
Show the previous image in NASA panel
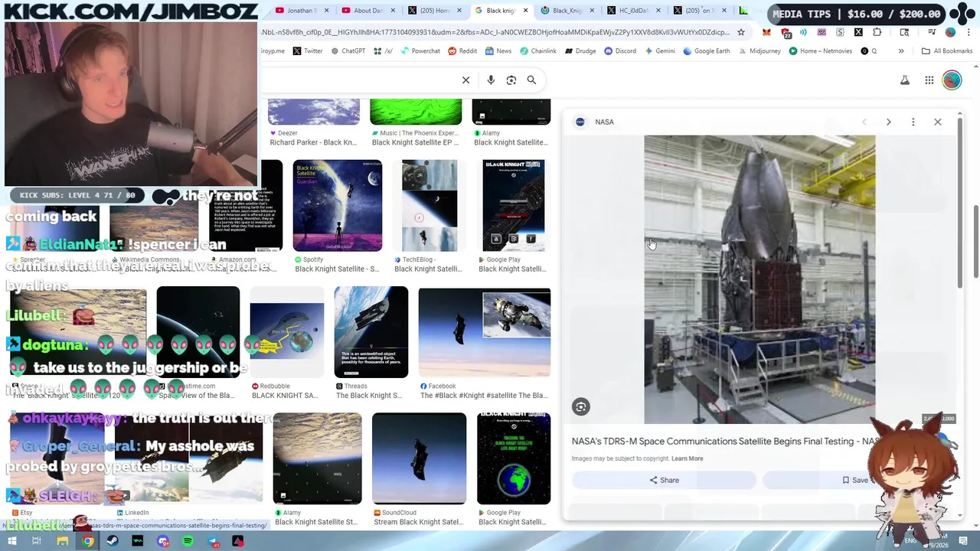click(x=864, y=122)
